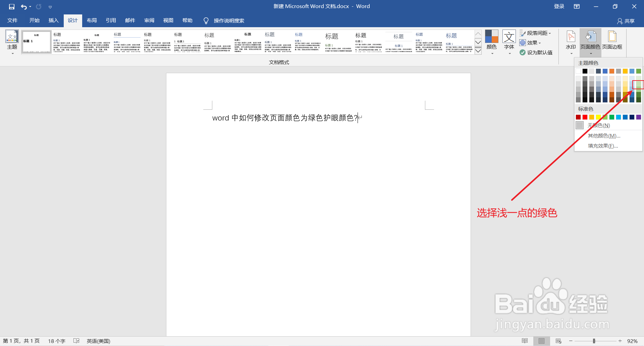Open the 文件 menu tab

click(12, 20)
